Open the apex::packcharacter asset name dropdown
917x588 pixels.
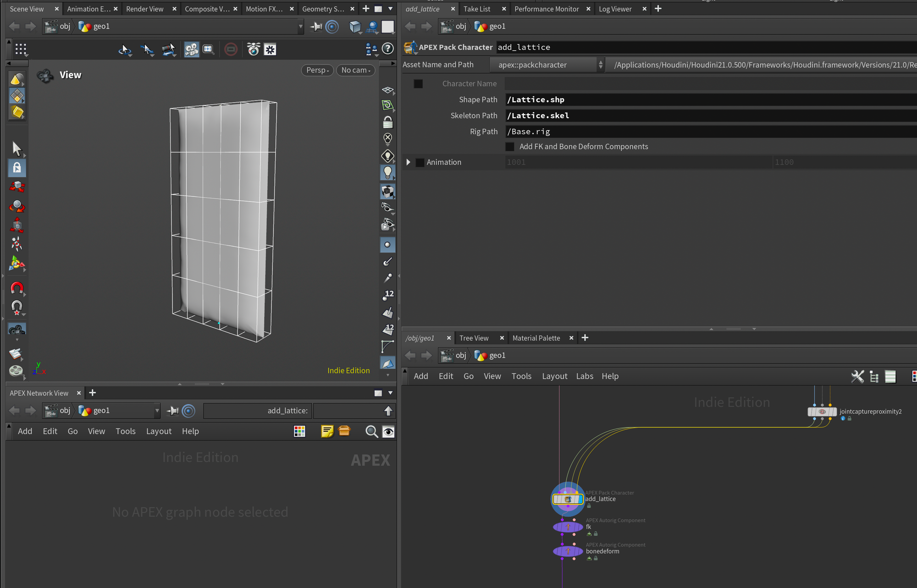547,65
